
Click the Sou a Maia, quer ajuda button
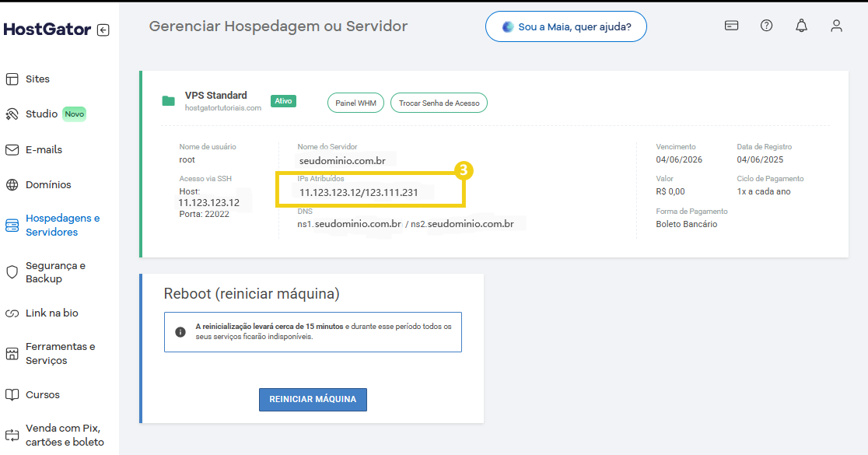coord(565,26)
